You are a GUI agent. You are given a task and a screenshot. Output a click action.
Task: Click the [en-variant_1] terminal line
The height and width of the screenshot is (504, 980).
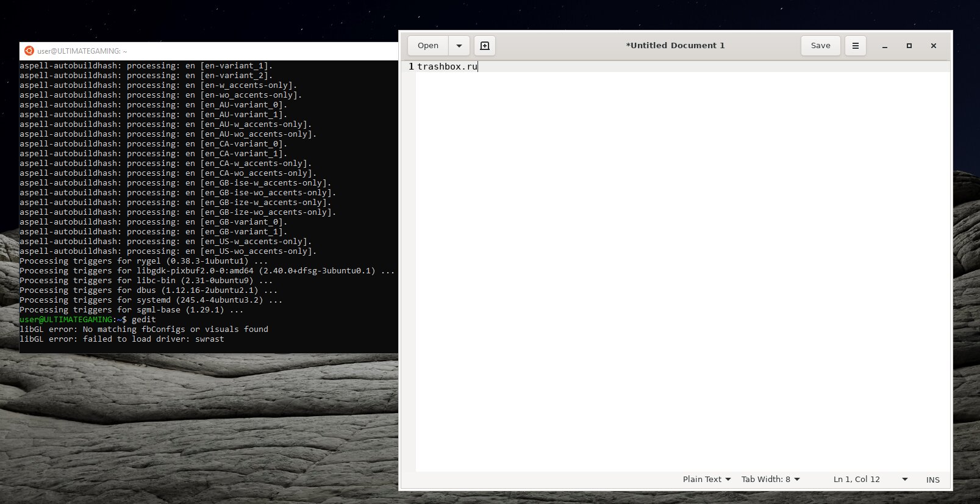coord(146,66)
